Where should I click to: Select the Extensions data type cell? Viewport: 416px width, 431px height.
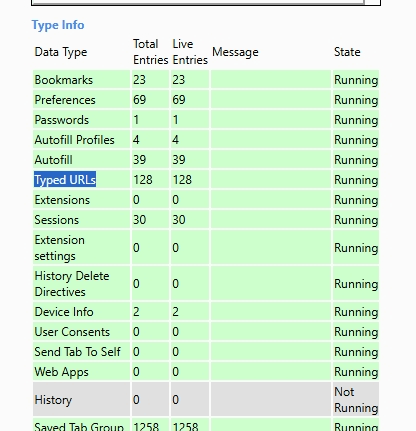click(81, 200)
